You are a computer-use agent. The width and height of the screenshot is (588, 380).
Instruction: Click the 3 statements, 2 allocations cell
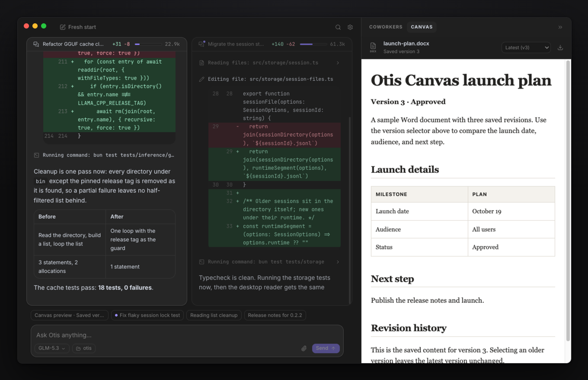click(x=70, y=267)
